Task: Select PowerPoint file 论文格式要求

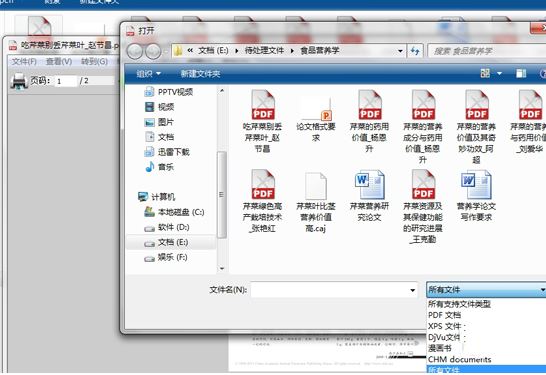Action: pos(316,120)
